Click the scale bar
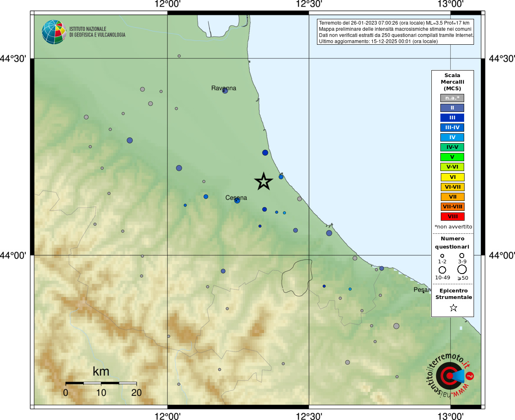Viewport: 515px width, 420px height. (x=101, y=383)
